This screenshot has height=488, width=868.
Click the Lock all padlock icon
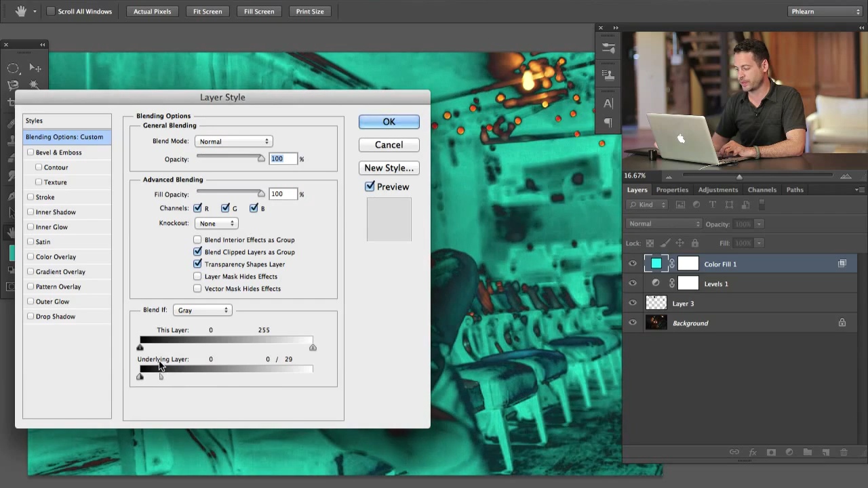pos(694,243)
